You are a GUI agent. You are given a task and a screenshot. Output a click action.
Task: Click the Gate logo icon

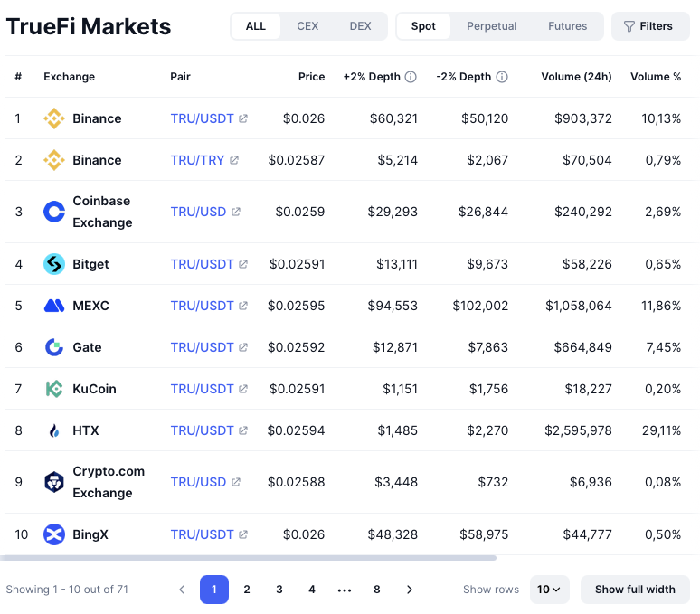54,347
